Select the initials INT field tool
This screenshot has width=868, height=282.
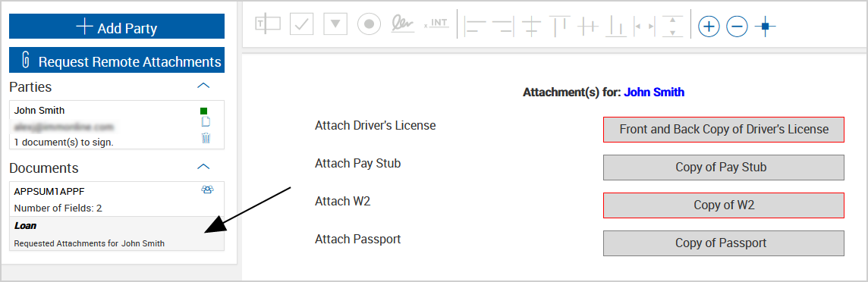click(x=437, y=24)
